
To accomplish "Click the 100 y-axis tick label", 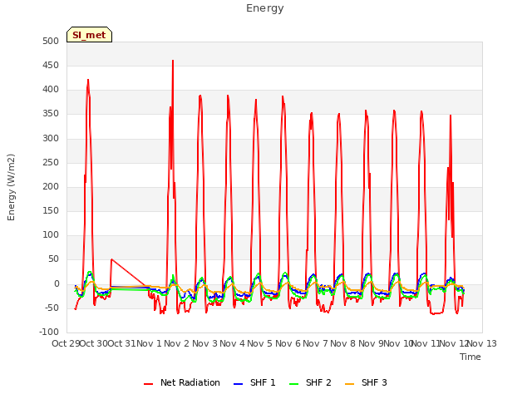I will click(x=51, y=234).
